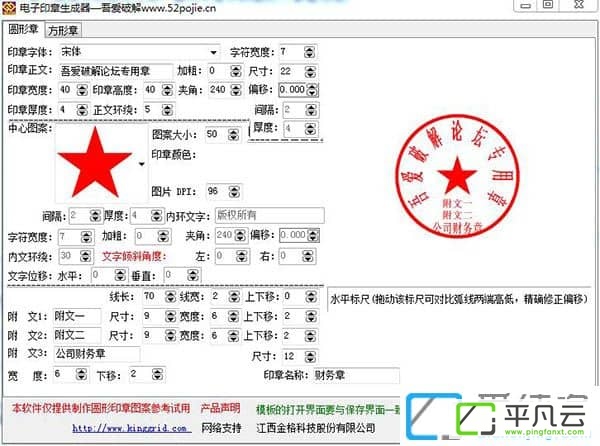Adjust the 附文1 尺寸 stepper
This screenshot has height=446, width=600.
click(x=170, y=316)
